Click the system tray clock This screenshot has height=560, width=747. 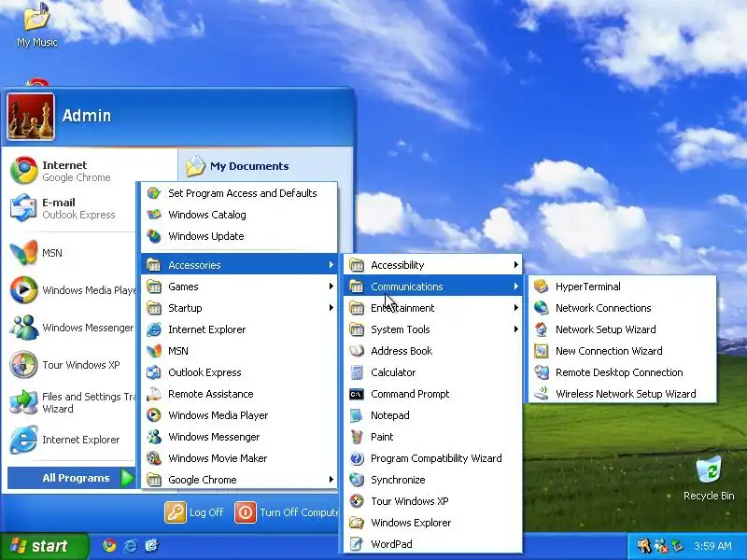[712, 546]
